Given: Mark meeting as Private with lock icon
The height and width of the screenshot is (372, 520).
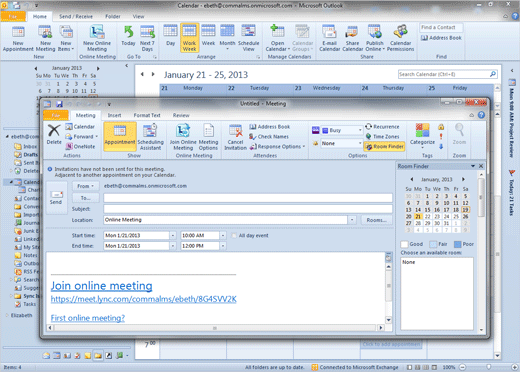Looking at the screenshot, I should [x=441, y=127].
